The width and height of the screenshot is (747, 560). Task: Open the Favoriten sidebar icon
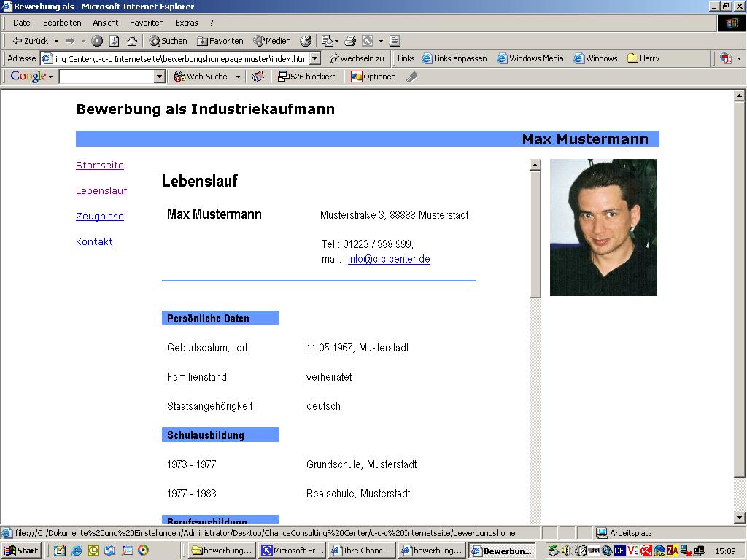click(220, 41)
